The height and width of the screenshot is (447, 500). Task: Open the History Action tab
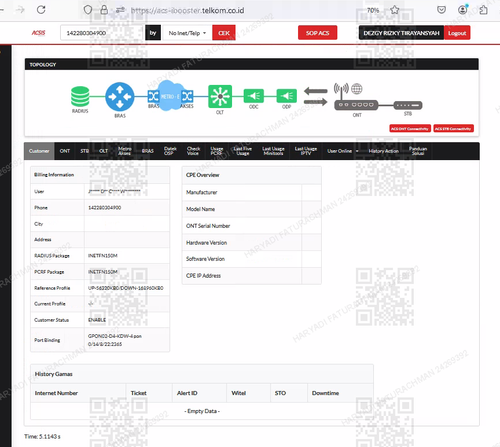pos(384,151)
